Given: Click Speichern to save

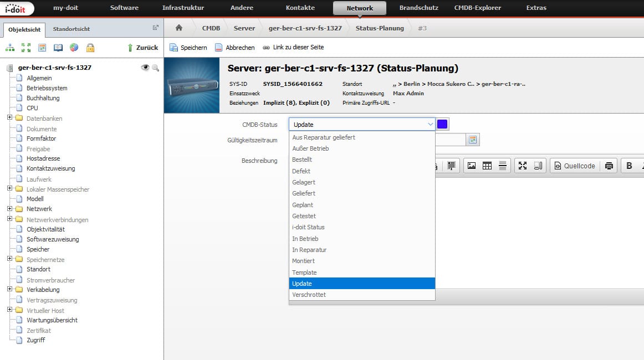Looking at the screenshot, I should [188, 48].
